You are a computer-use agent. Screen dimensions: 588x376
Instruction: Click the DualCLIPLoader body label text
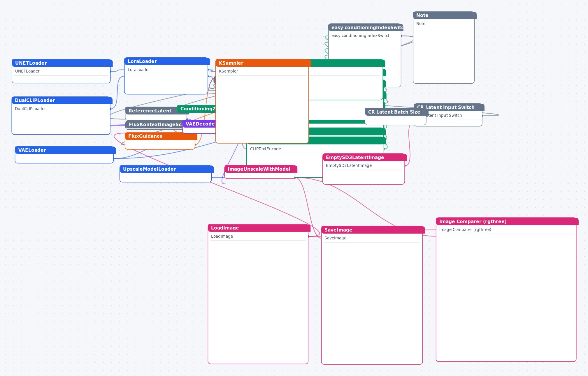[x=30, y=109]
